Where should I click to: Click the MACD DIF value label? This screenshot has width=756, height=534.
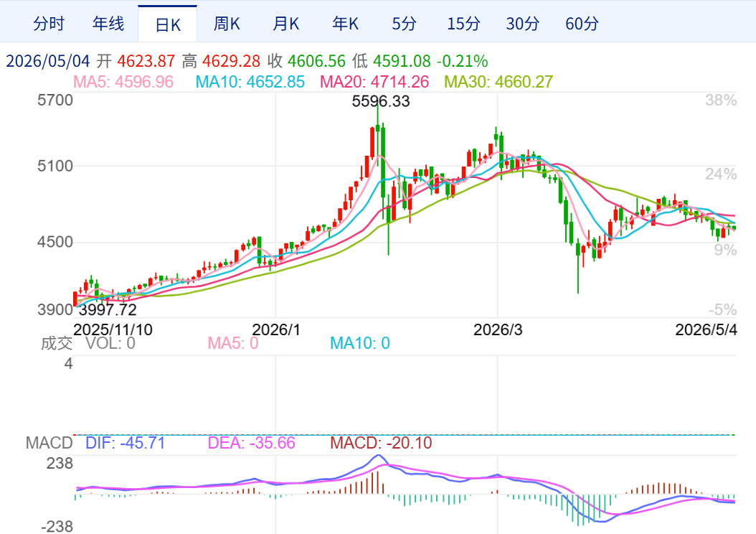coord(125,443)
